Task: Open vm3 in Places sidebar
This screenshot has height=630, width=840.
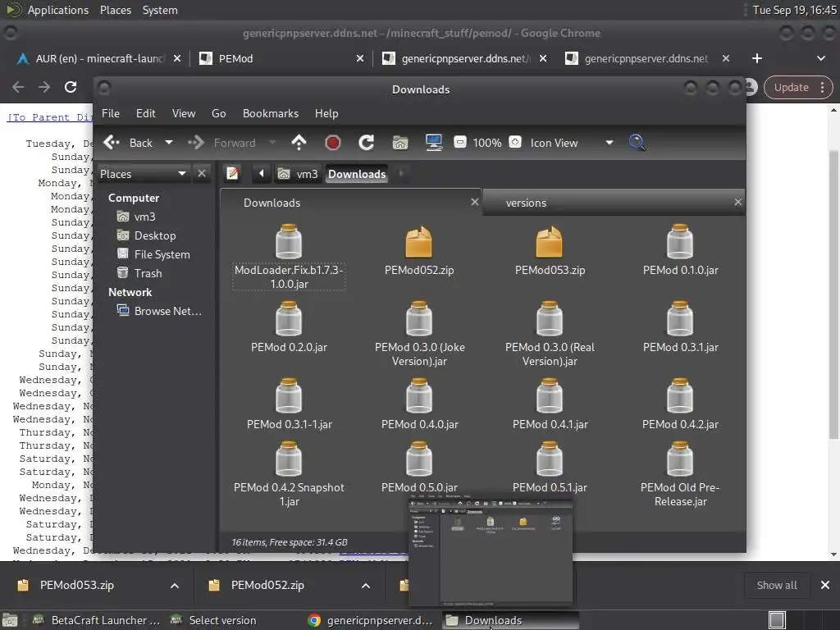Action: pyautogui.click(x=144, y=217)
